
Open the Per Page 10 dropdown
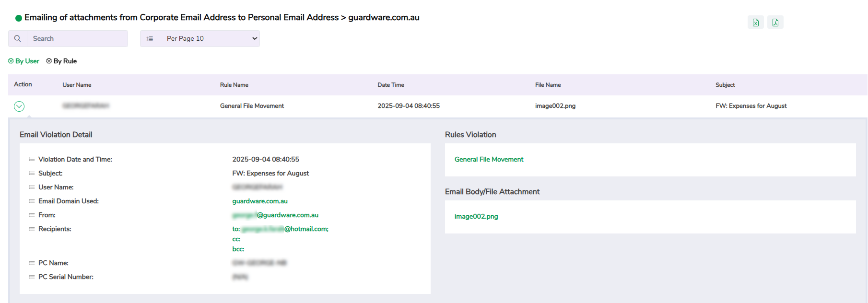click(210, 39)
